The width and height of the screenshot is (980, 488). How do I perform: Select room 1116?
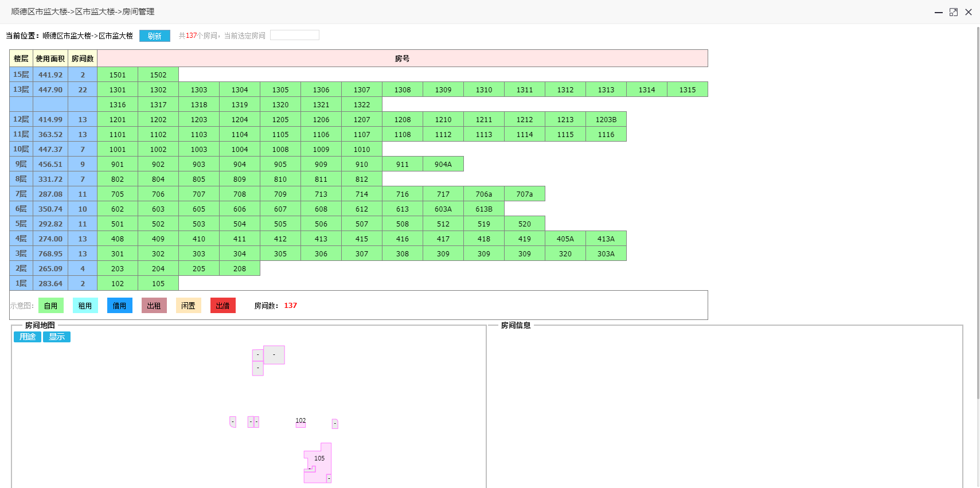606,134
